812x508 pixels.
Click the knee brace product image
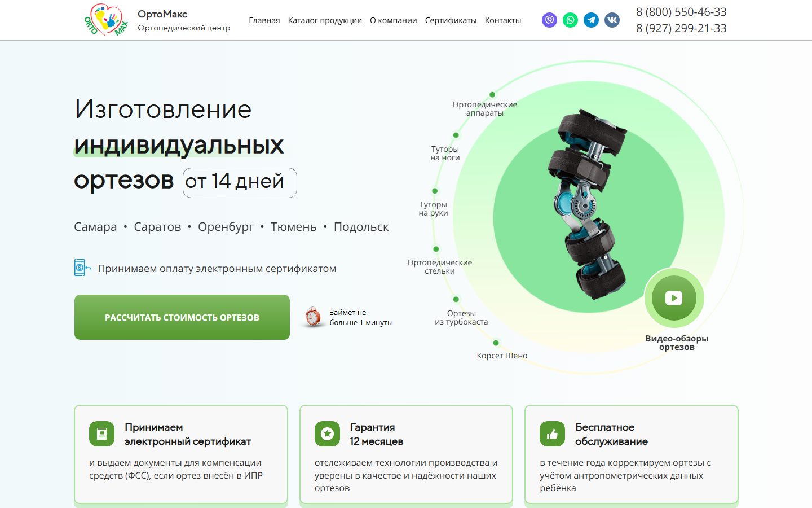pos(588,203)
